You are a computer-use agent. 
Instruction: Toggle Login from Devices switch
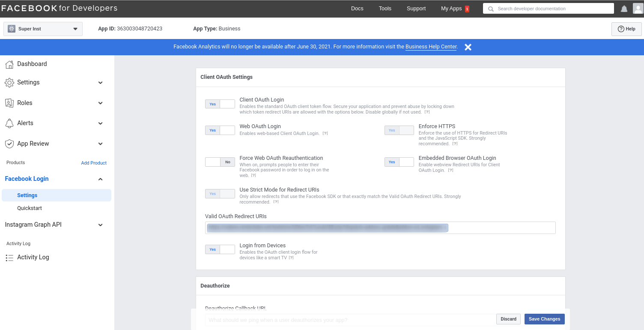point(220,249)
